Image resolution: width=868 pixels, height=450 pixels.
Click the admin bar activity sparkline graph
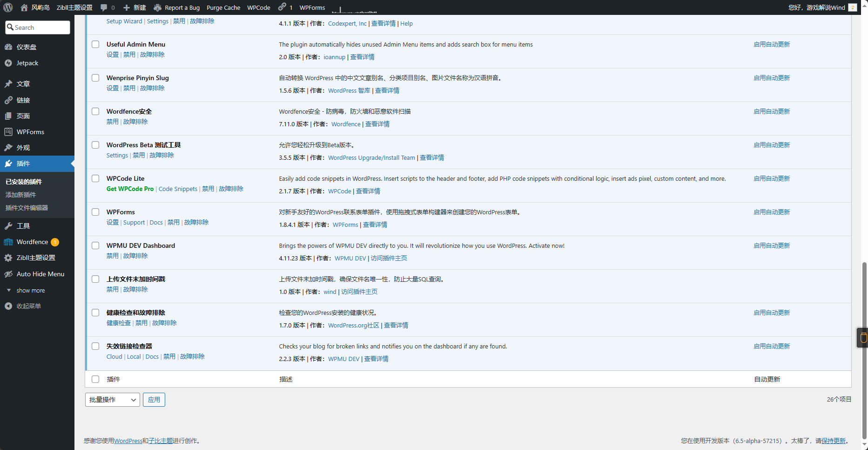pyautogui.click(x=354, y=9)
